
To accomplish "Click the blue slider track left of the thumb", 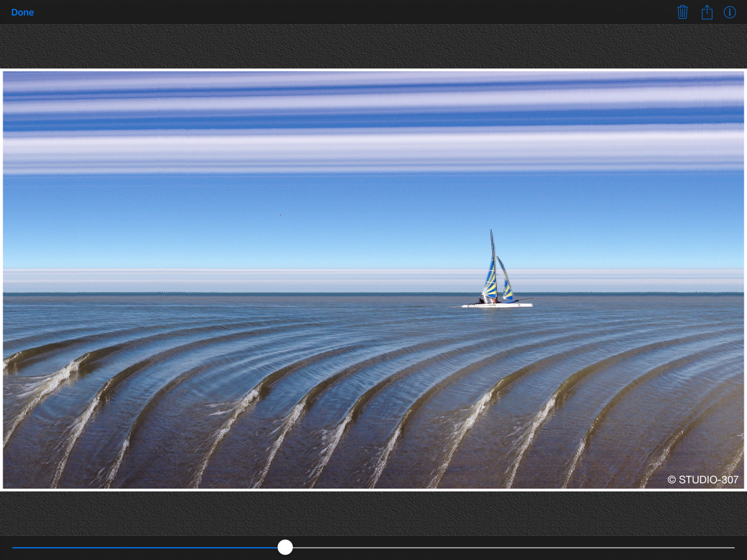I will 145,548.
